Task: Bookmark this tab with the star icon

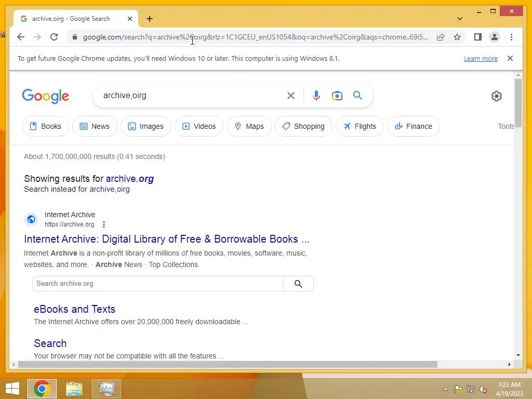Action: (457, 37)
